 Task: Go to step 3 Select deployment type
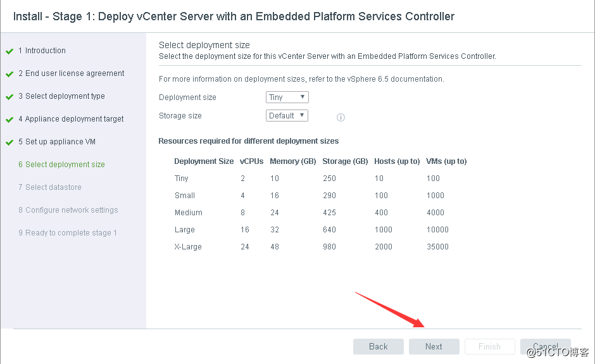coord(61,96)
